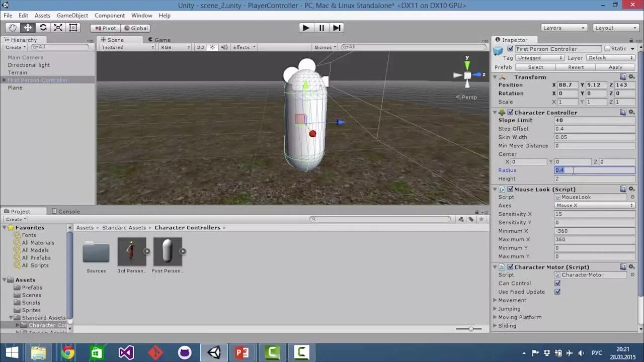The image size is (644, 362).
Task: Open Visual Studio from the taskbar
Action: pyautogui.click(x=126, y=352)
